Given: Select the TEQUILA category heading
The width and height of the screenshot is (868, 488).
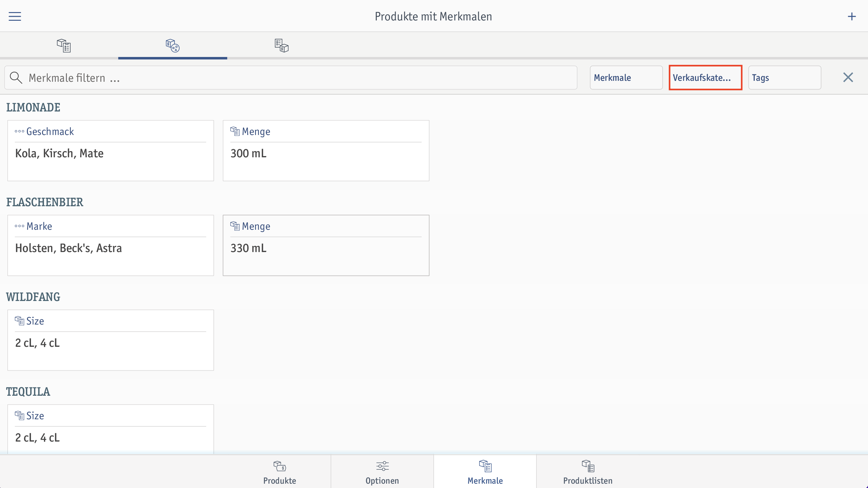Looking at the screenshot, I should coord(28,392).
